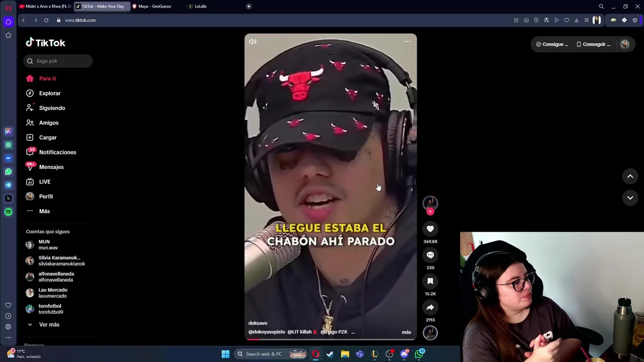The height and width of the screenshot is (362, 644).
Task: Open Telegram in Opera sidebar
Action: 8,185
